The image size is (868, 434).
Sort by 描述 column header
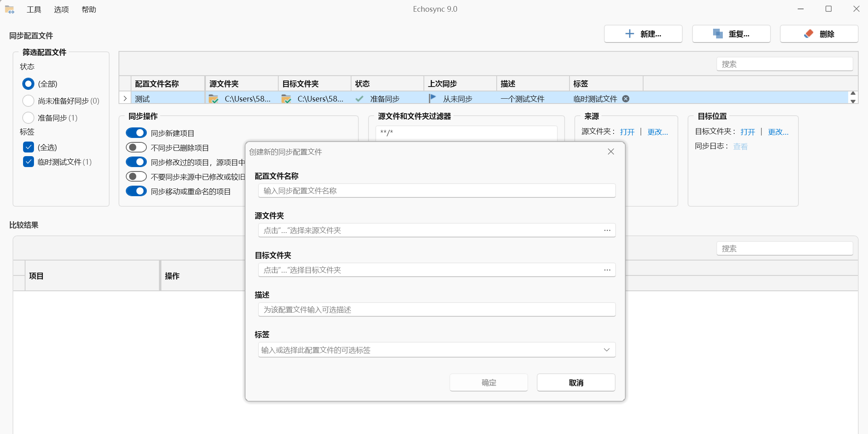pyautogui.click(x=533, y=84)
